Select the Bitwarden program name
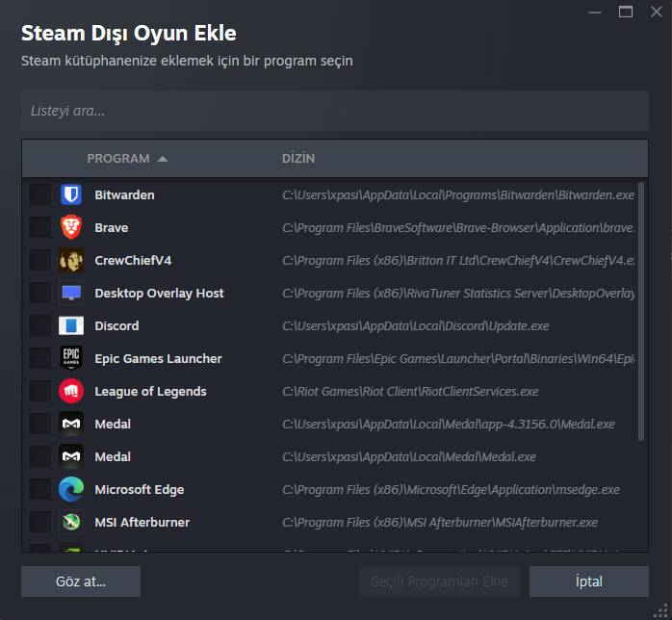This screenshot has width=672, height=620. click(x=124, y=195)
